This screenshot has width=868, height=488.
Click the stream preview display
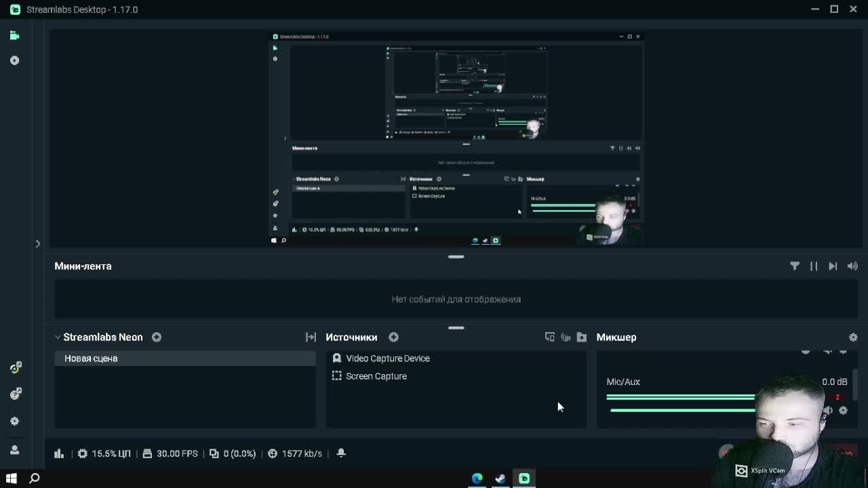pyautogui.click(x=456, y=138)
